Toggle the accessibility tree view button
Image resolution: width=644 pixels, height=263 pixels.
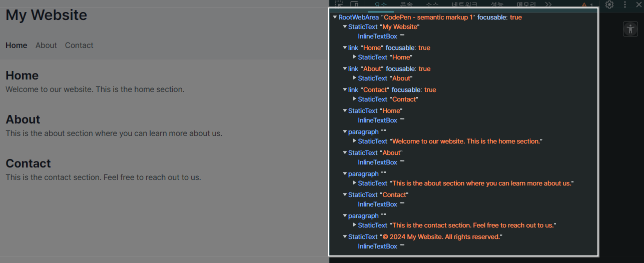click(630, 28)
